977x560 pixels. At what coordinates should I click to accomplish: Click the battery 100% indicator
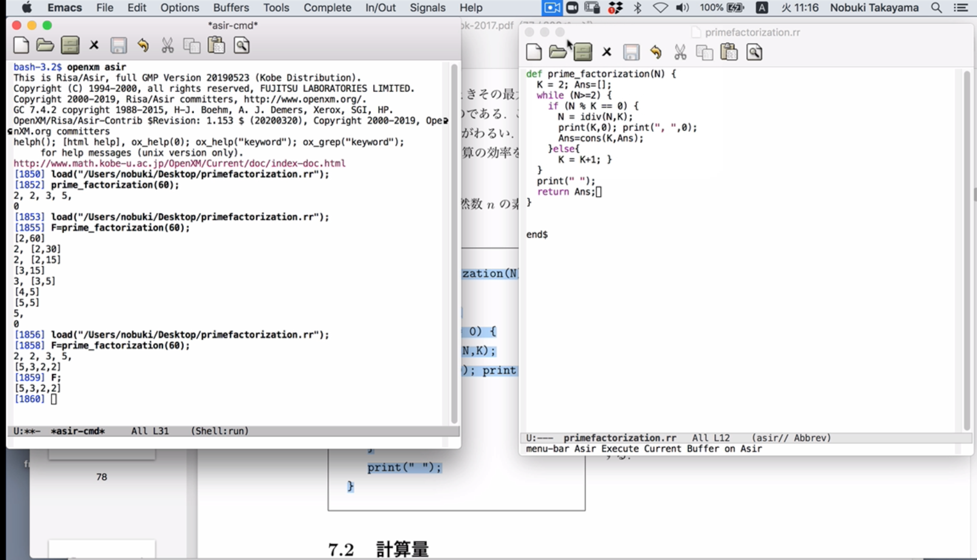[x=722, y=8]
